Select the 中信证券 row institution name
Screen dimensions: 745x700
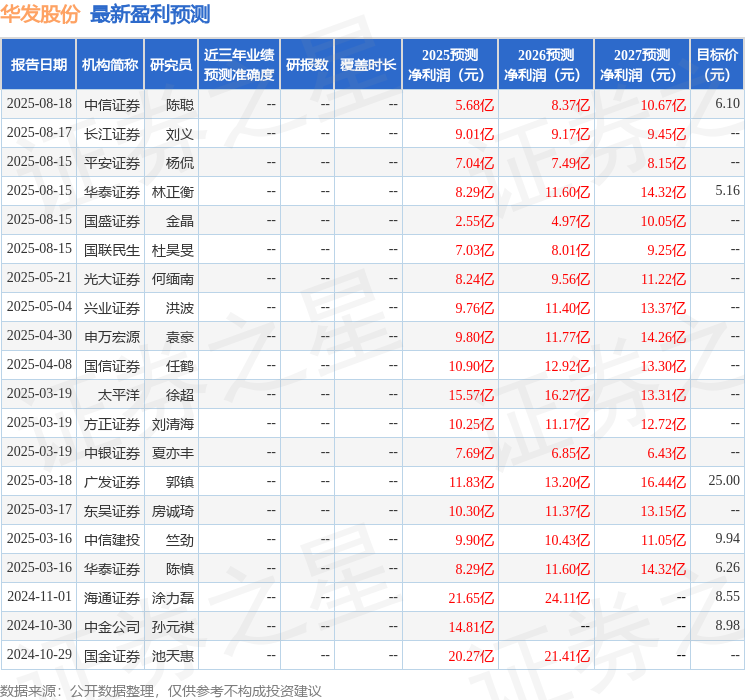[x=112, y=105]
